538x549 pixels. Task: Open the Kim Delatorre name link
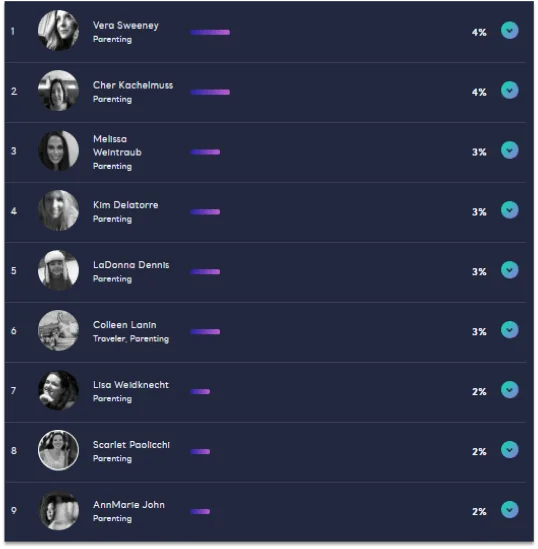click(125, 205)
